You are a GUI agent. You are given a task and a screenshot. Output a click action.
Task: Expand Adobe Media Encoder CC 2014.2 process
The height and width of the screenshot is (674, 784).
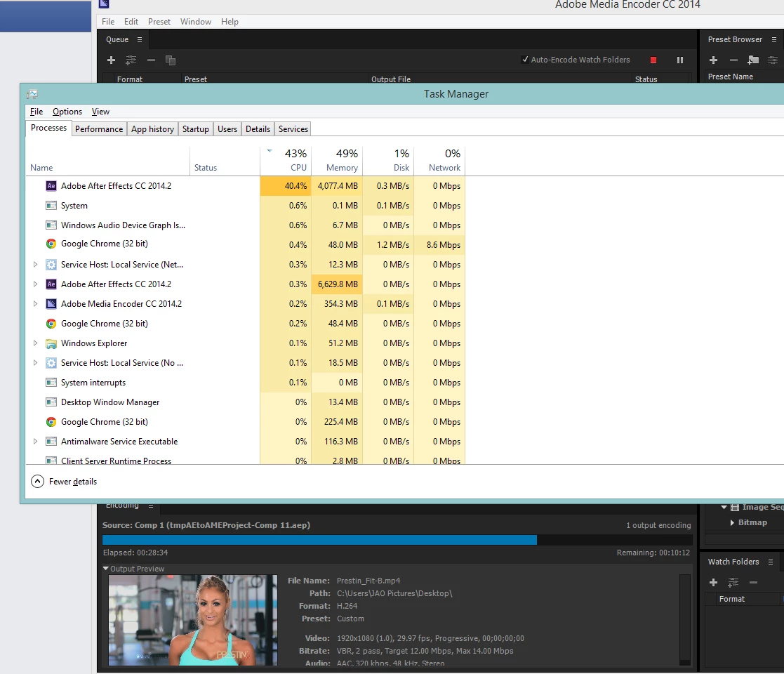coord(35,304)
